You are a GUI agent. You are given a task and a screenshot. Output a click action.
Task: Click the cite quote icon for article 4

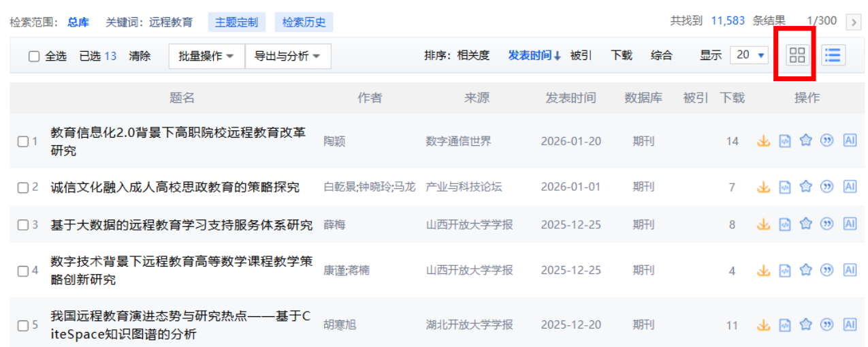click(x=827, y=270)
